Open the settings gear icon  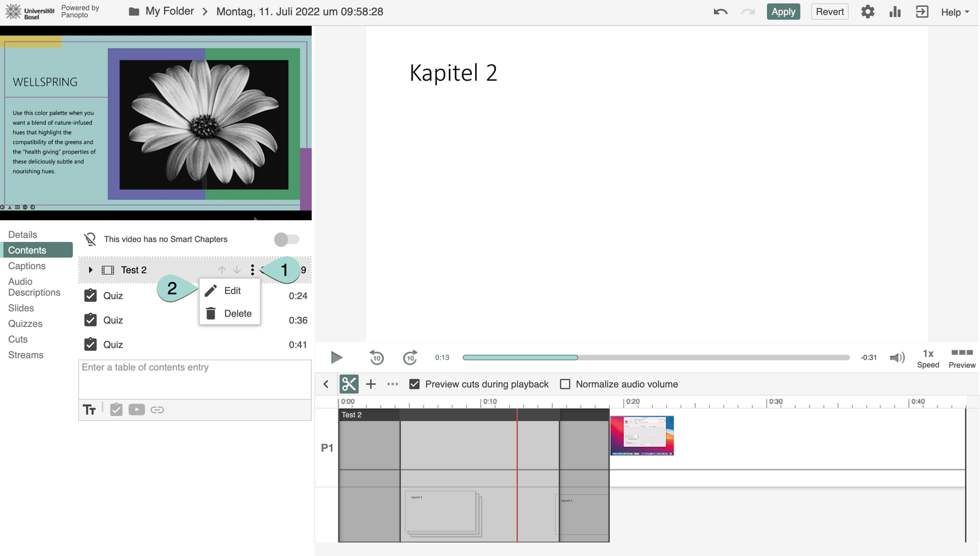tap(867, 12)
